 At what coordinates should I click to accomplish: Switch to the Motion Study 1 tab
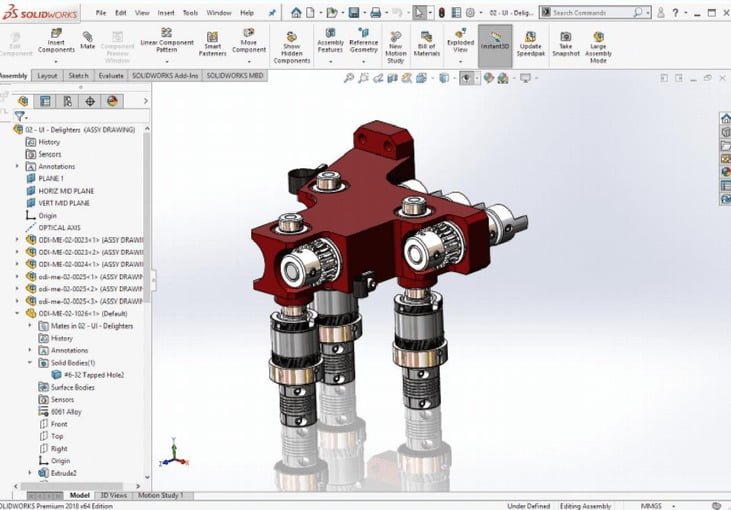pyautogui.click(x=160, y=496)
